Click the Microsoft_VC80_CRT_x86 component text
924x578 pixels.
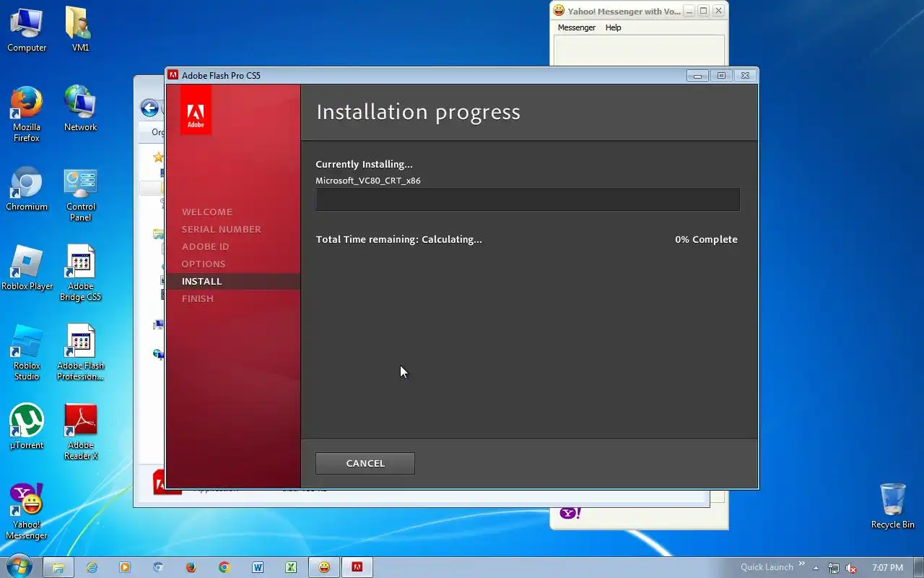[x=368, y=181]
